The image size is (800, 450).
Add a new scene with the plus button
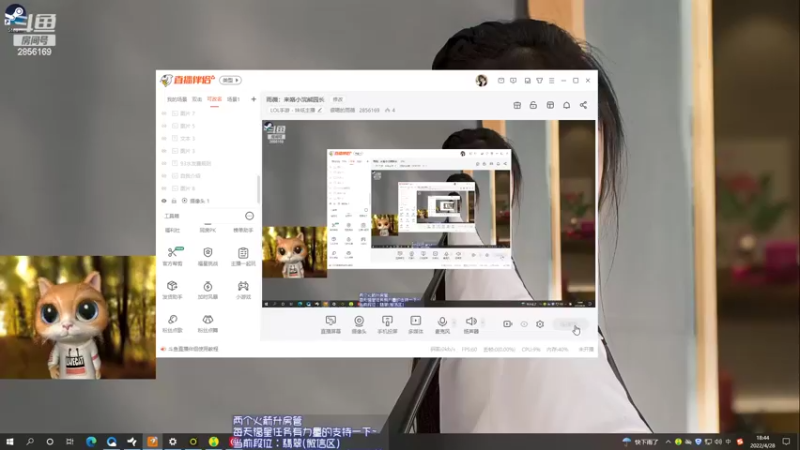[x=254, y=99]
